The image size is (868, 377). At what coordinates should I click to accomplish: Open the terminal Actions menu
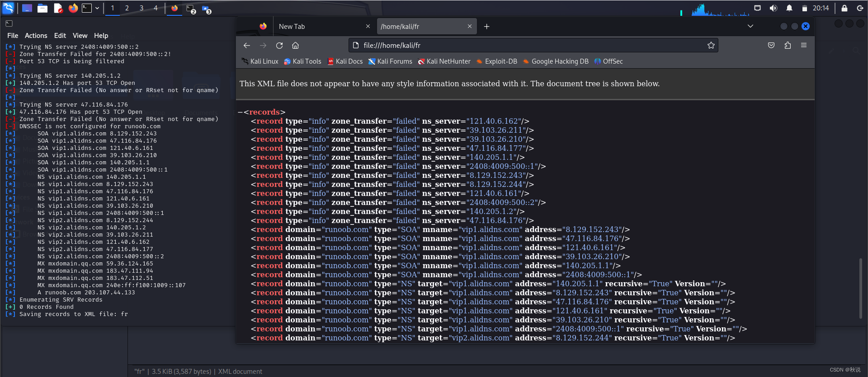[x=36, y=36]
